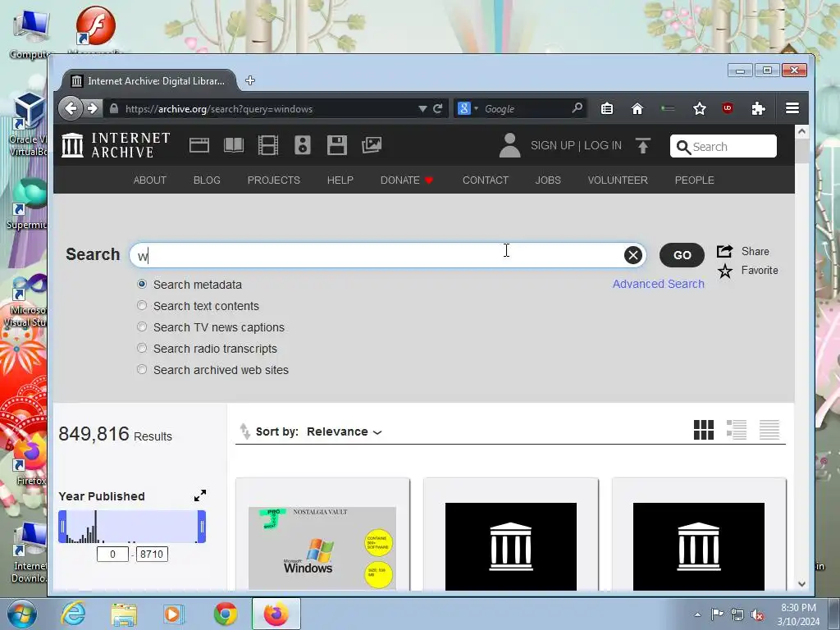Click the page vertical scrollbar thumb

click(801, 151)
